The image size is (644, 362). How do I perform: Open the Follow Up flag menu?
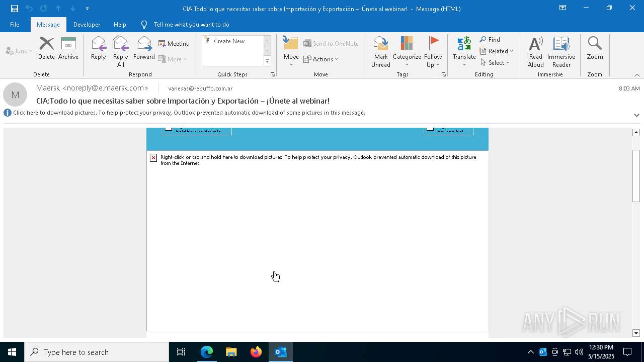[x=433, y=52]
